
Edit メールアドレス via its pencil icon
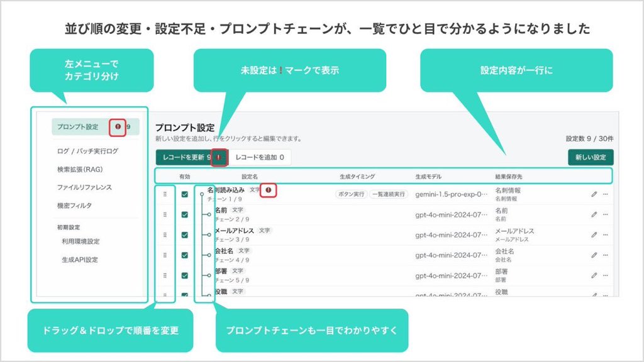(594, 235)
